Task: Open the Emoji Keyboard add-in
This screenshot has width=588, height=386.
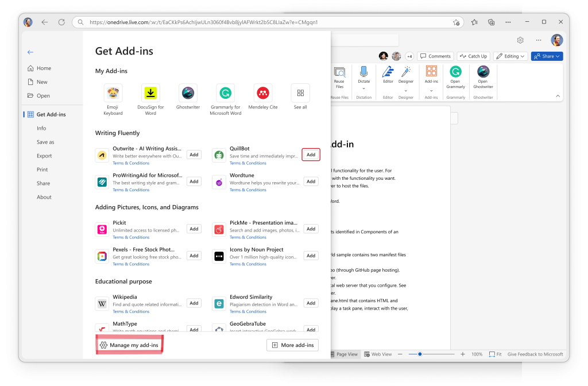Action: (113, 93)
